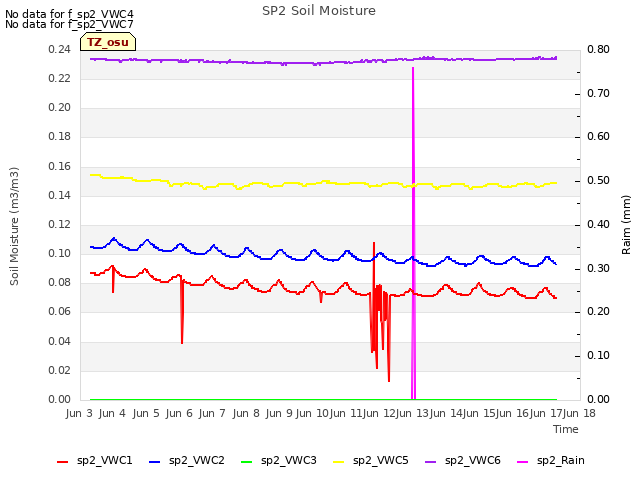Click the Jun 18 x-axis tick label
The height and width of the screenshot is (480, 640).
(x=579, y=413)
